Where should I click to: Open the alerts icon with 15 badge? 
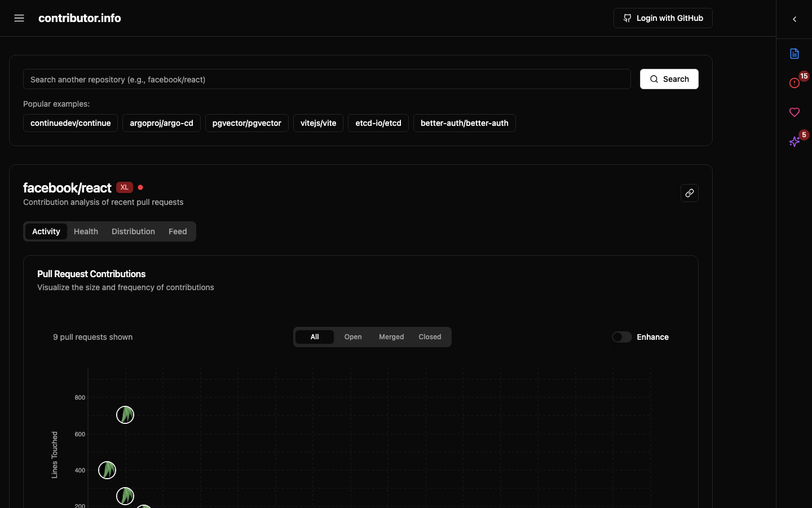tap(794, 83)
